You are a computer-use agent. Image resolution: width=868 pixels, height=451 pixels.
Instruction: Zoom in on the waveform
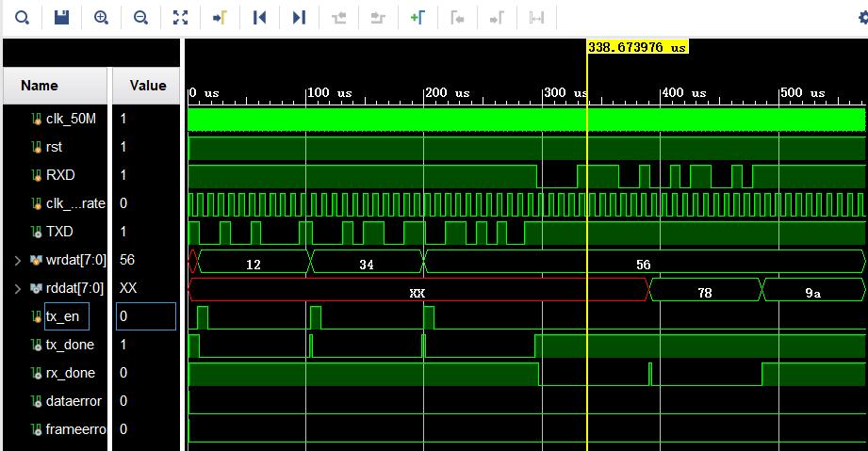click(x=101, y=18)
